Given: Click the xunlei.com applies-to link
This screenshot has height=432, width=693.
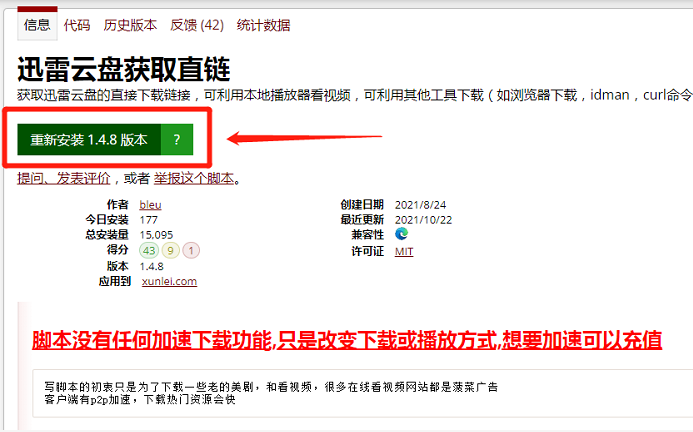Looking at the screenshot, I should tap(169, 282).
